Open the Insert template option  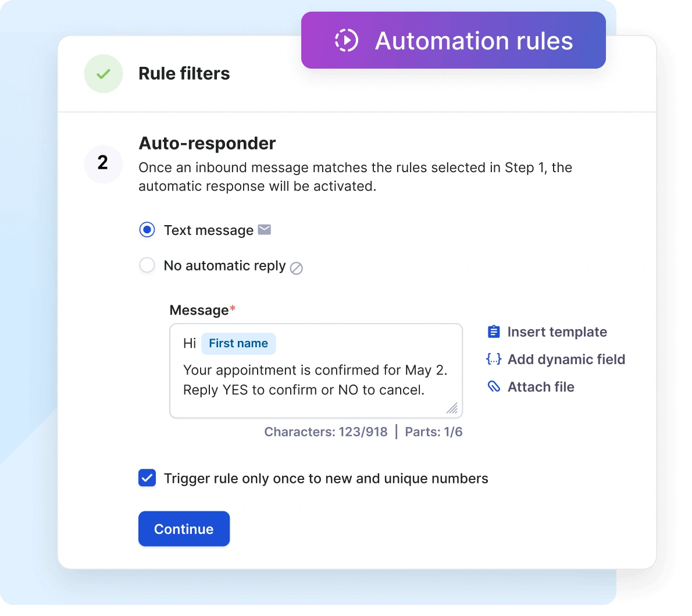click(x=557, y=332)
